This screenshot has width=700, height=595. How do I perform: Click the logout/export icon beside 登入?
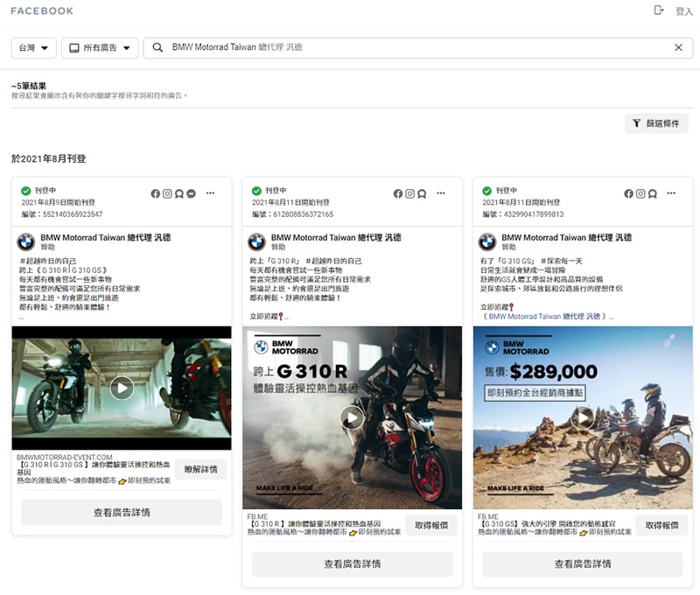click(659, 10)
